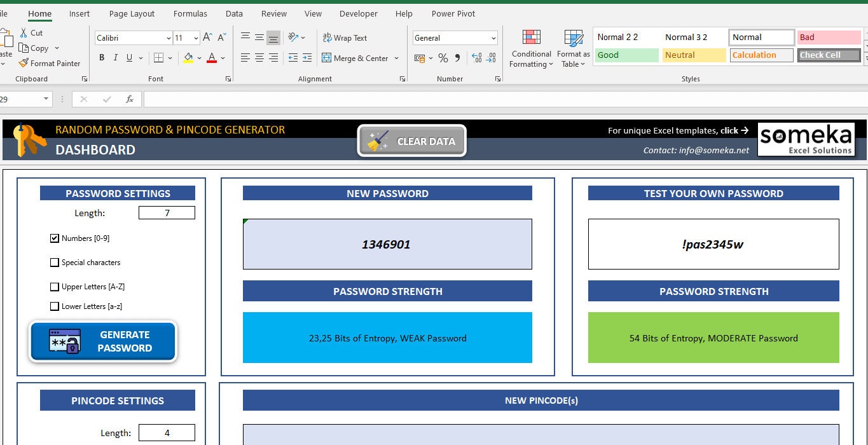Screen dimensions: 868x445
Task: Switch to the Developer tab
Action: pyautogui.click(x=358, y=13)
